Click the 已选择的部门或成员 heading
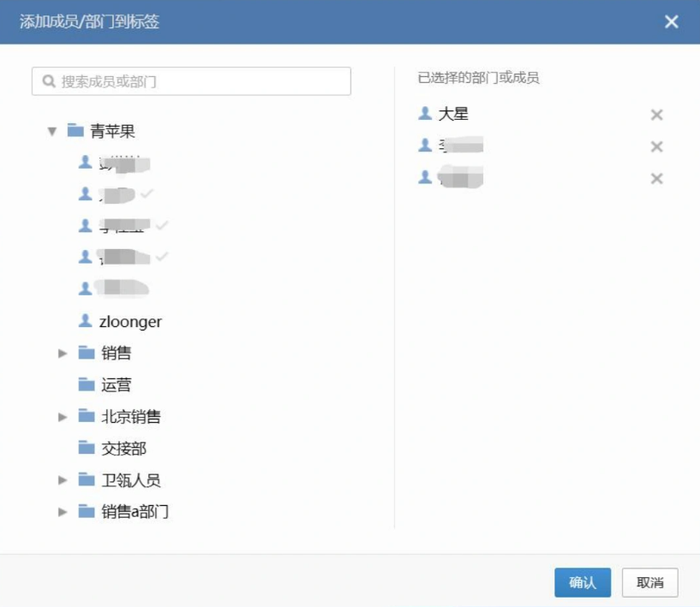Image resolution: width=700 pixels, height=607 pixels. [478, 78]
